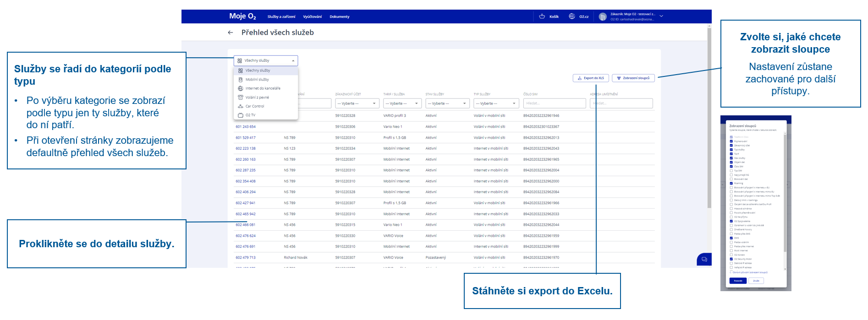
Task: Click the Číslo SIM search field
Action: pos(554,103)
